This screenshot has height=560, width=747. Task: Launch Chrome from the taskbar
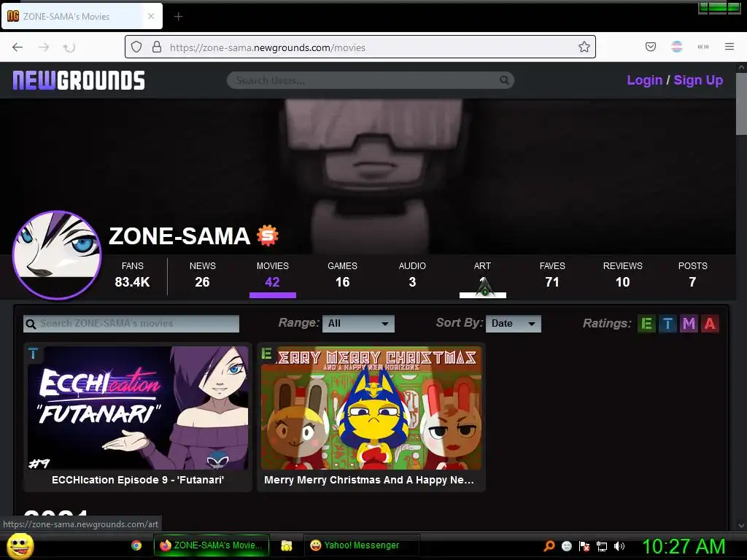(136, 545)
